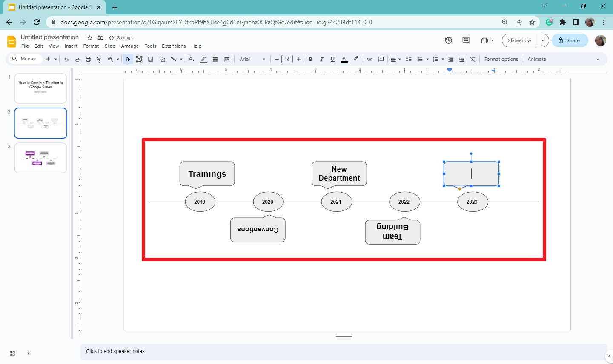613x364 pixels.
Task: Open the Insert menu
Action: click(x=71, y=46)
